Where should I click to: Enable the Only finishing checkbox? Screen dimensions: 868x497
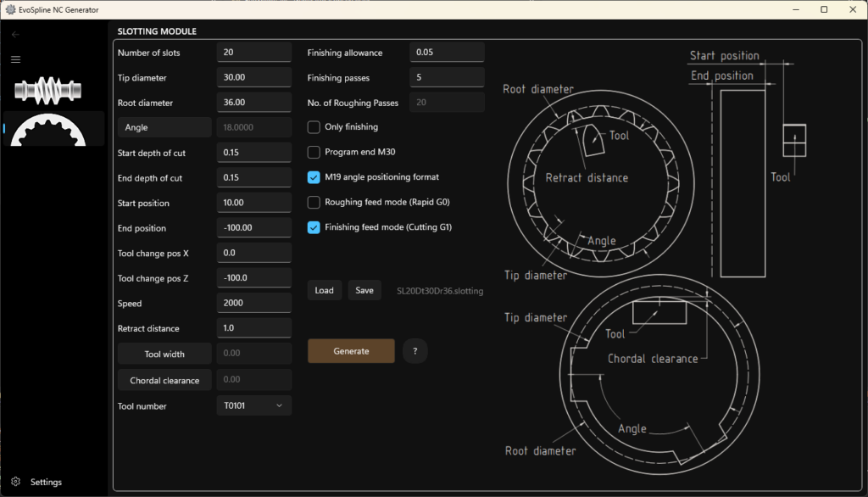[x=314, y=127]
